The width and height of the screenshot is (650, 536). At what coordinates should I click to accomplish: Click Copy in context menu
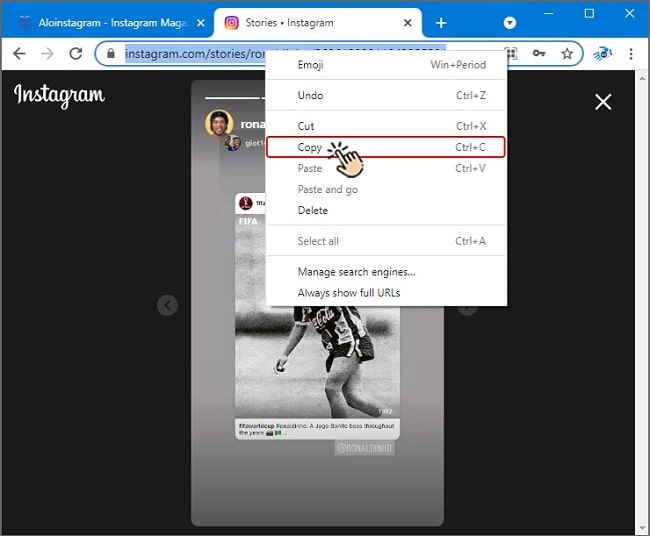click(386, 147)
